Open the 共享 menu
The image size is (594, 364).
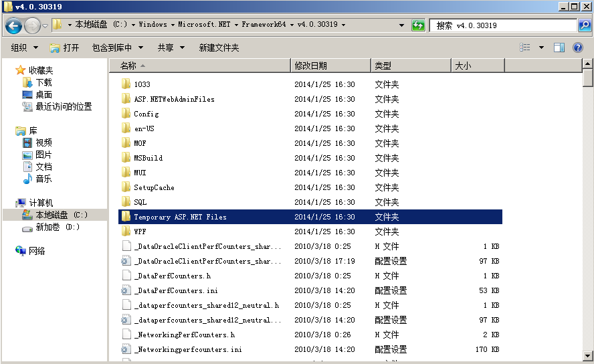tap(171, 48)
